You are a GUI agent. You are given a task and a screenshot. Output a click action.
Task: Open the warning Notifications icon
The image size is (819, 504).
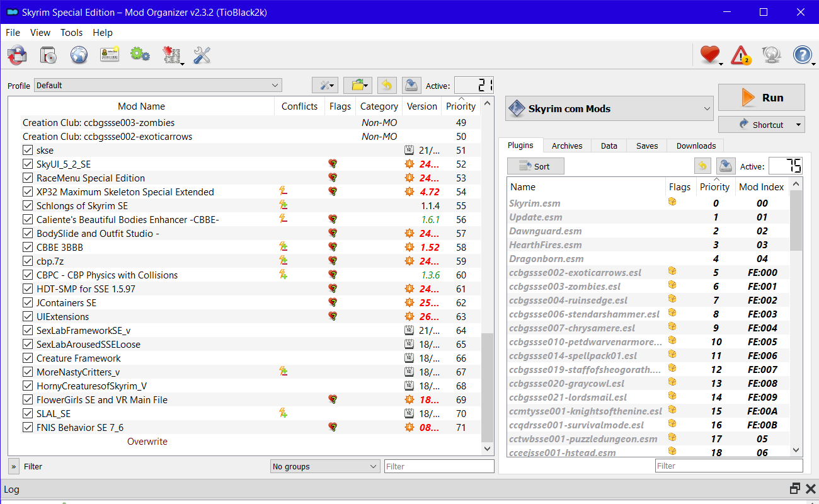coord(741,55)
